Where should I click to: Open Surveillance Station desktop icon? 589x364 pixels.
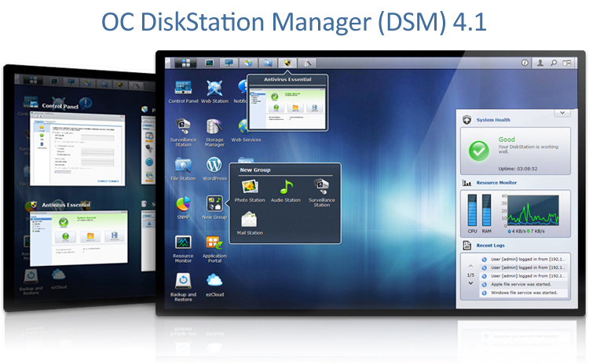click(x=183, y=132)
